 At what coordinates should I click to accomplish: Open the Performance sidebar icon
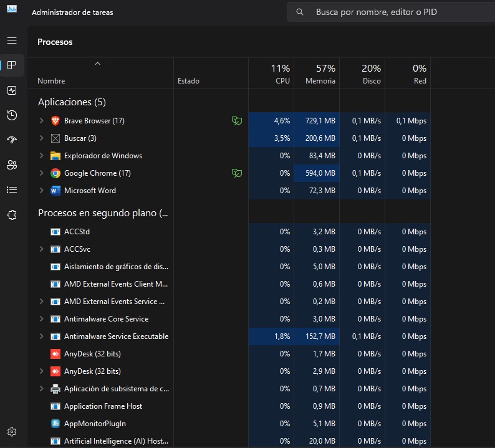12,90
